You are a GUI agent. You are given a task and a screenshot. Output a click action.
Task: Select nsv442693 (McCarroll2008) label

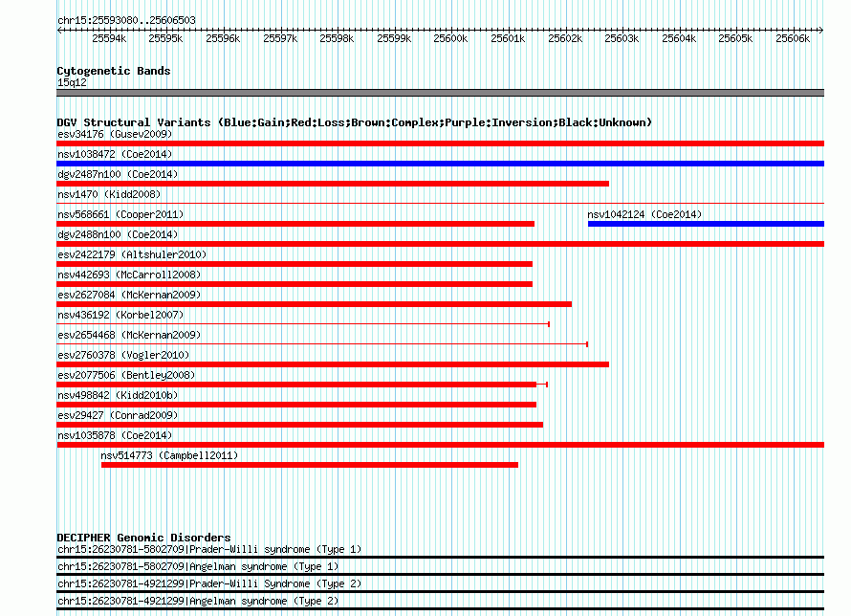[x=129, y=275]
